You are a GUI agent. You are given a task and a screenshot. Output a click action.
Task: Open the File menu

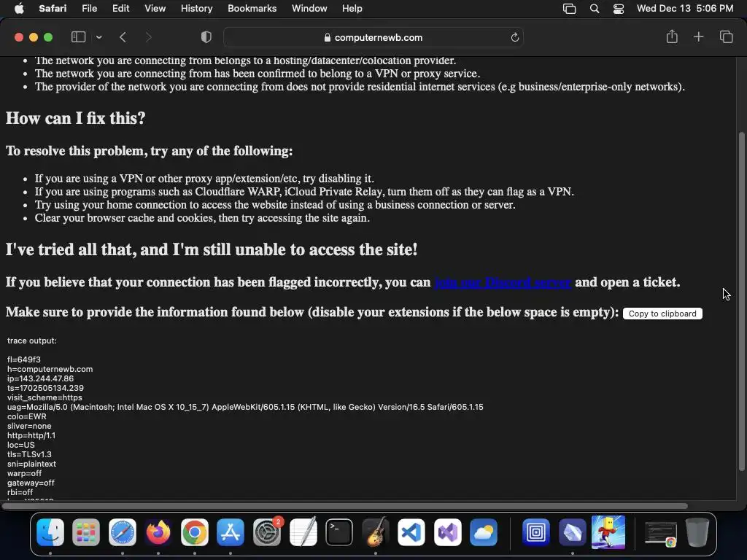tap(89, 9)
